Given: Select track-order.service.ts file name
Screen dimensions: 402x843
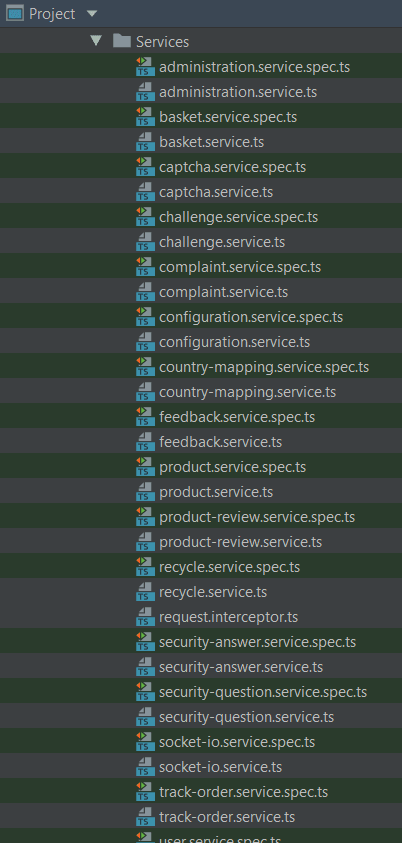Looking at the screenshot, I should coord(227,817).
